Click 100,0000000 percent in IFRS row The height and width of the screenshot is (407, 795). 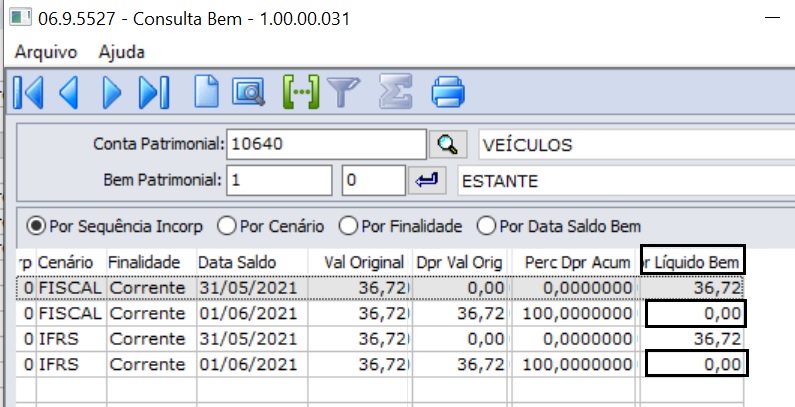click(573, 364)
